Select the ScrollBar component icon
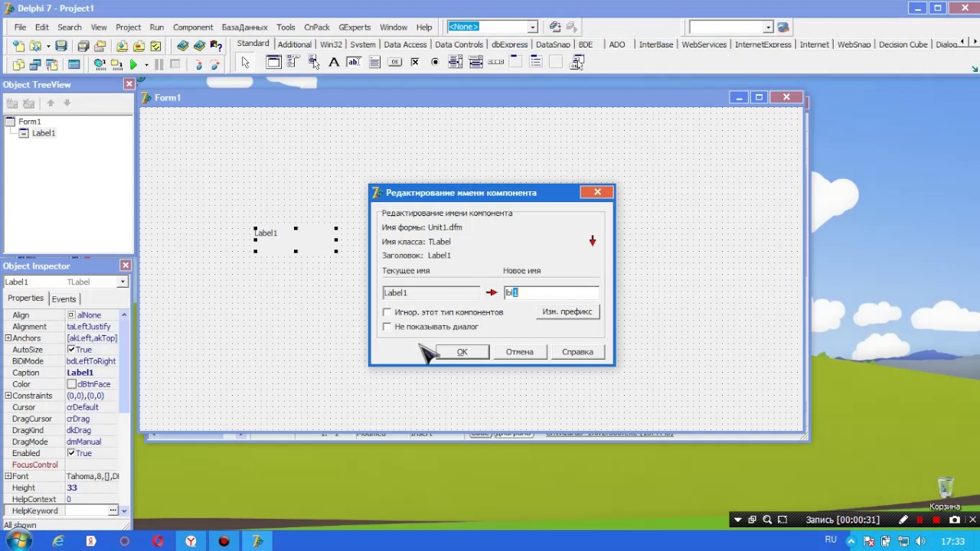 pos(495,62)
